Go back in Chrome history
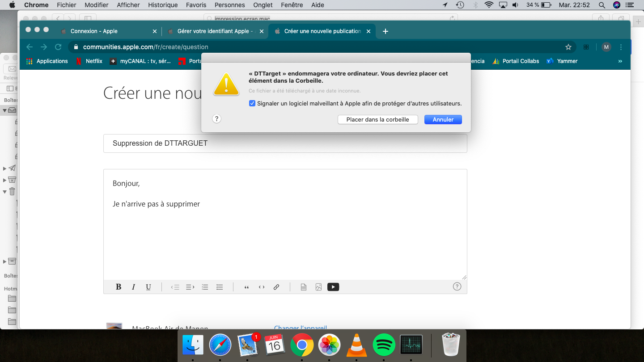644x362 pixels. pos(30,47)
